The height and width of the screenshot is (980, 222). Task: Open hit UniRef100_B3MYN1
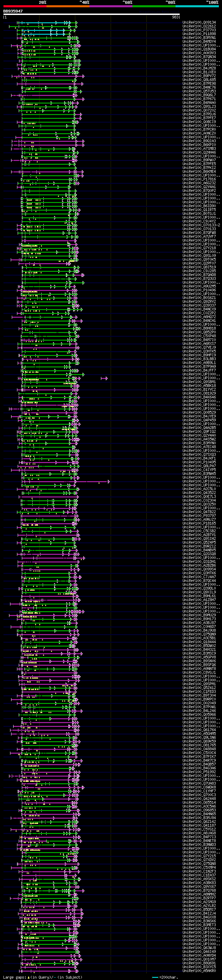pyautogui.click(x=199, y=38)
